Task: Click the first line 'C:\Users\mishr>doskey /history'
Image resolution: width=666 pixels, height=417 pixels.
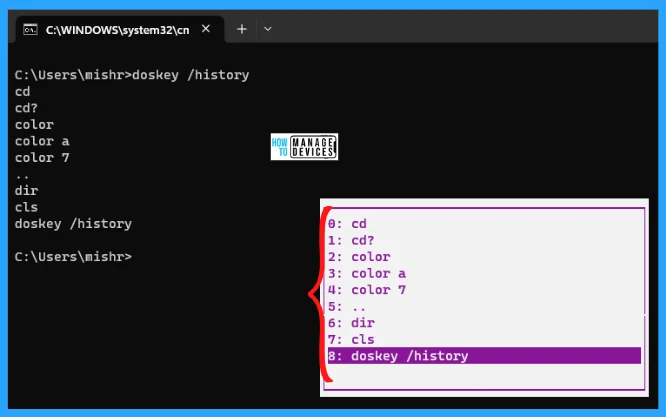Action: [132, 75]
